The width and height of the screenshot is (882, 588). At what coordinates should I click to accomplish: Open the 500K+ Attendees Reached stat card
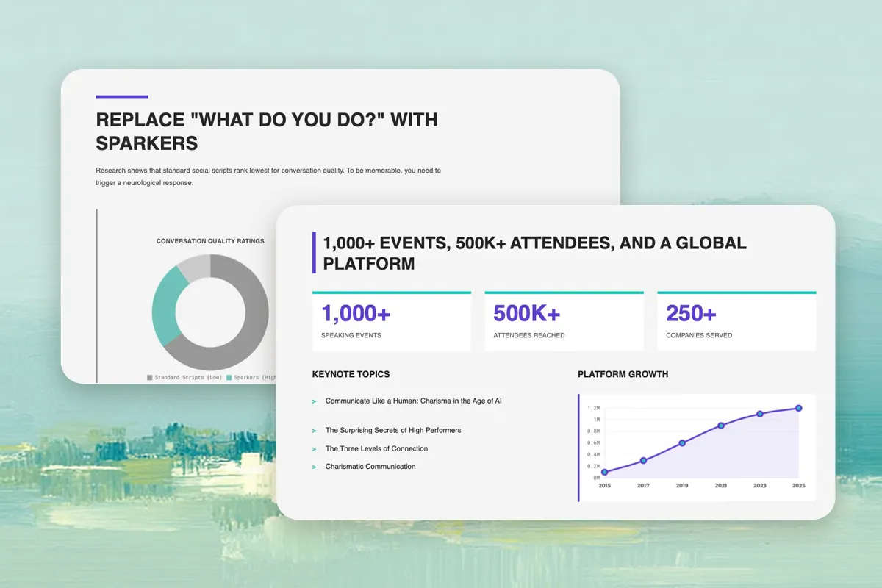point(564,322)
